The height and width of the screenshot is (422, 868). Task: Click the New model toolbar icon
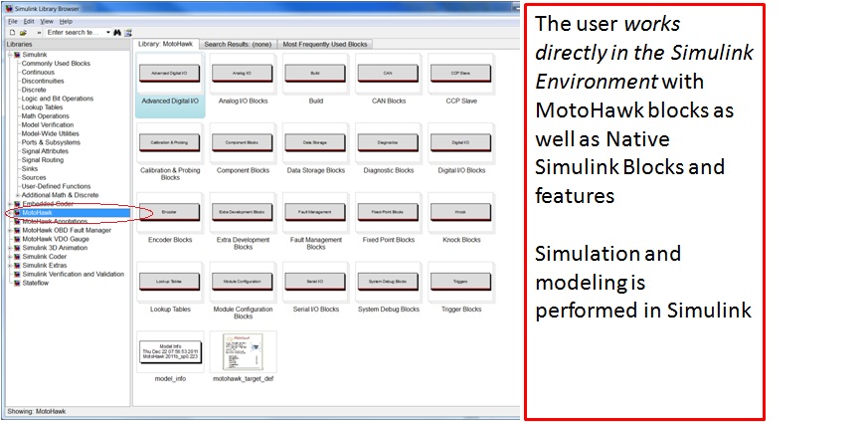click(x=12, y=33)
